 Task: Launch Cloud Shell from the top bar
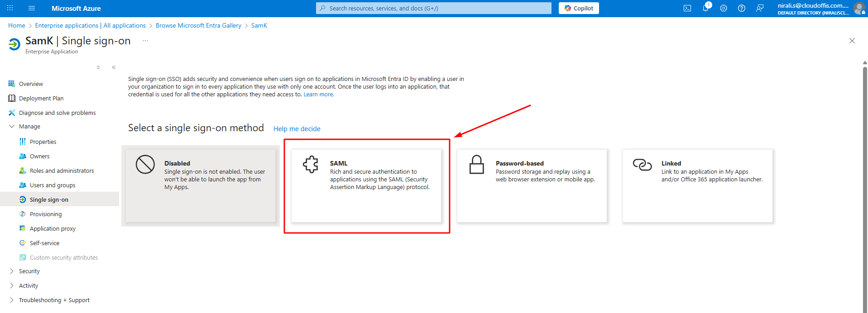(687, 8)
